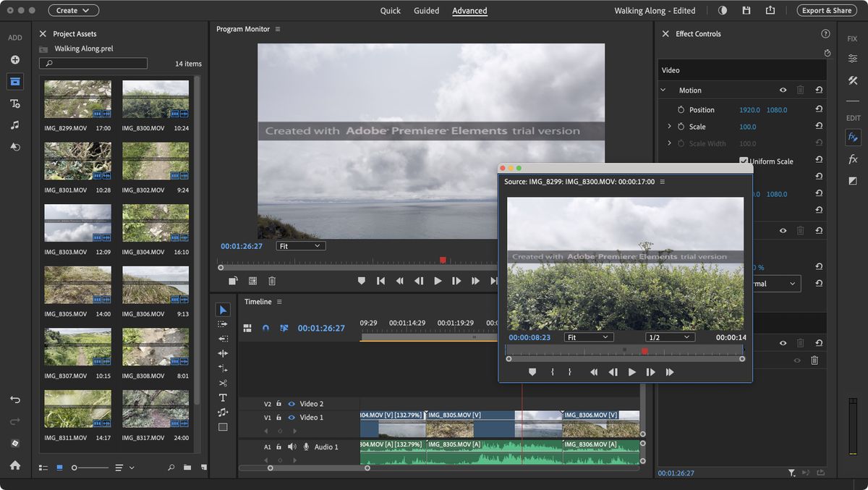This screenshot has width=868, height=490.
Task: Click the Undo arrow in the left sidebar
Action: [x=14, y=399]
